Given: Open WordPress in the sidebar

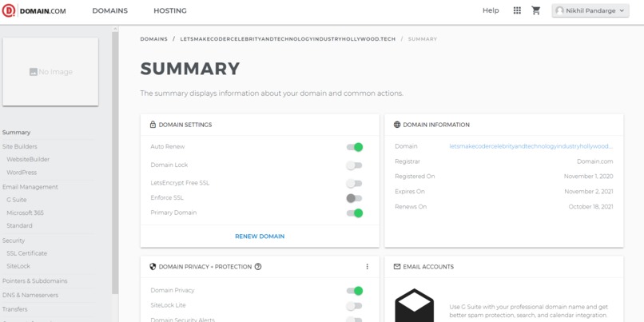Looking at the screenshot, I should click(x=22, y=173).
